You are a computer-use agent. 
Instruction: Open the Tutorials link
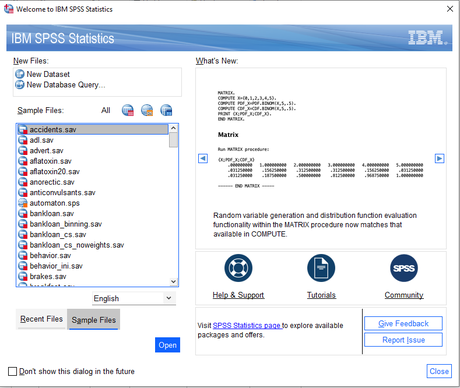coord(321,295)
